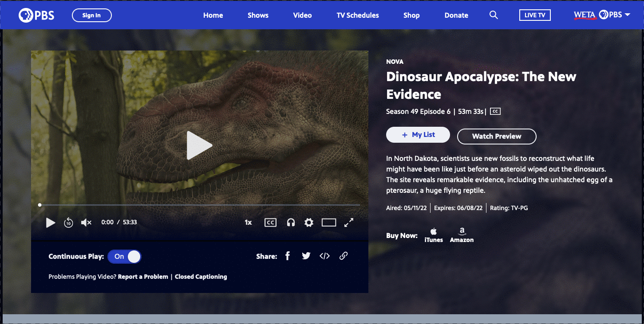
Task: Rewind video 10 seconds
Action: pyautogui.click(x=68, y=223)
